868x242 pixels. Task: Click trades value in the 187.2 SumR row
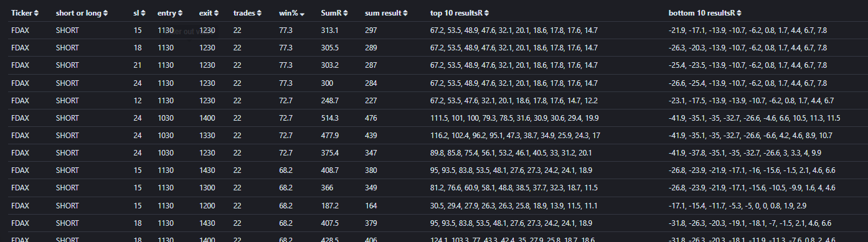click(x=237, y=205)
